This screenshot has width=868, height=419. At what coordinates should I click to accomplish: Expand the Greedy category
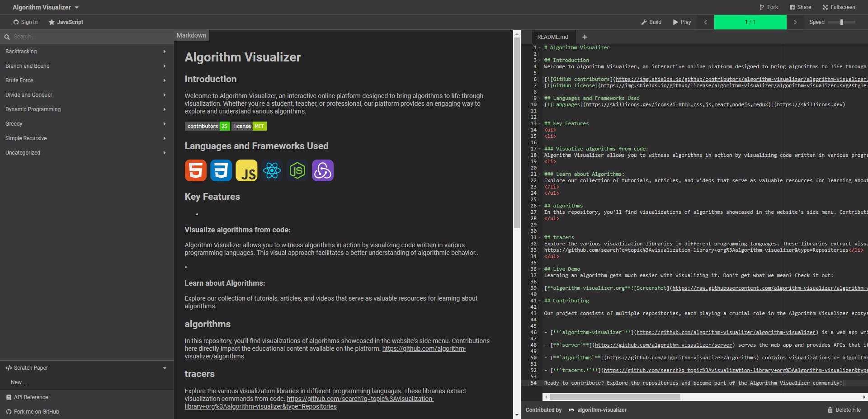pos(87,124)
